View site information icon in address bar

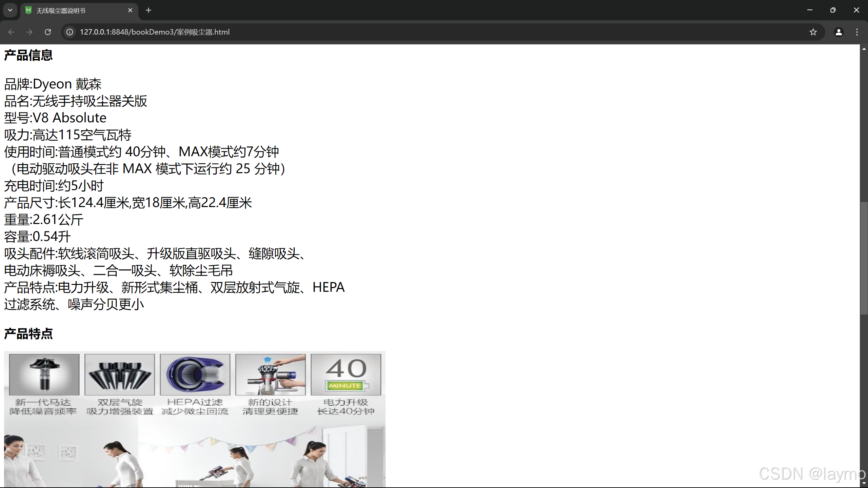tap(70, 32)
